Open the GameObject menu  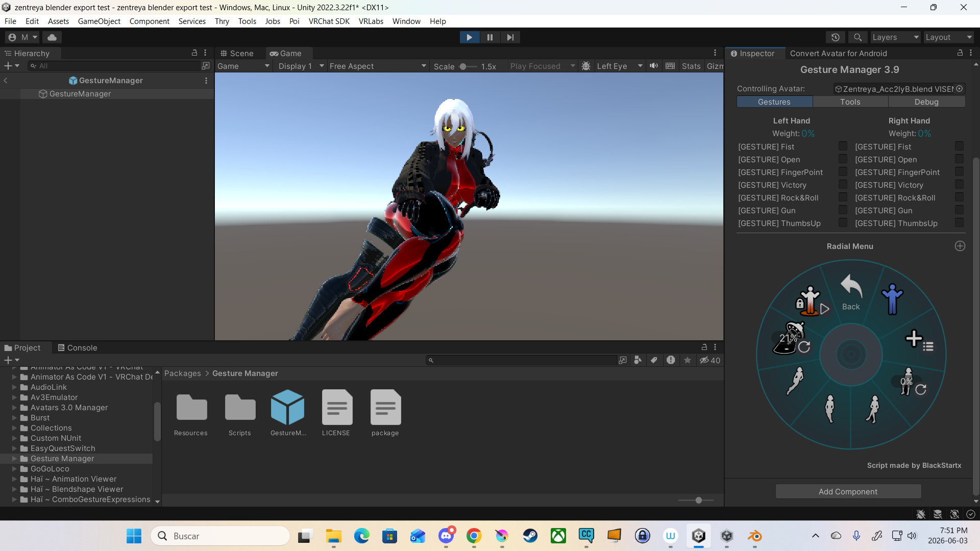click(99, 21)
